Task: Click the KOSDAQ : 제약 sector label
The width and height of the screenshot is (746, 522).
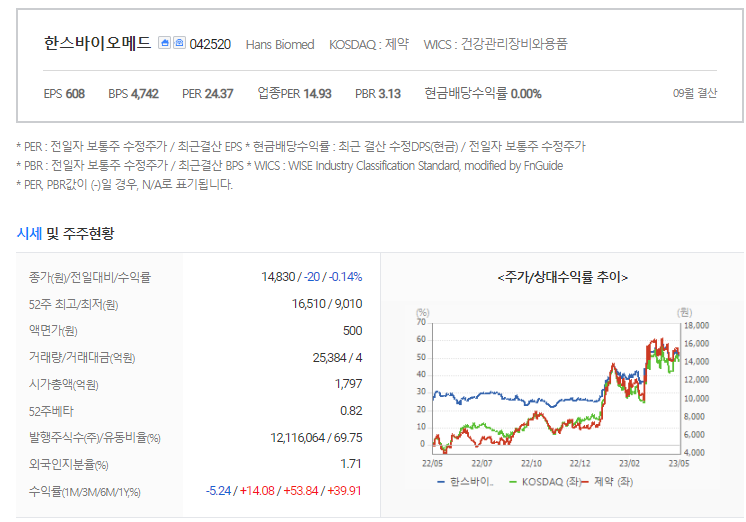Action: click(369, 44)
